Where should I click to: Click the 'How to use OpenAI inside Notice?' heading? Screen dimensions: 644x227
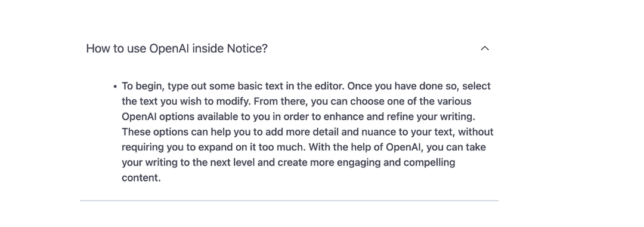[x=177, y=48]
